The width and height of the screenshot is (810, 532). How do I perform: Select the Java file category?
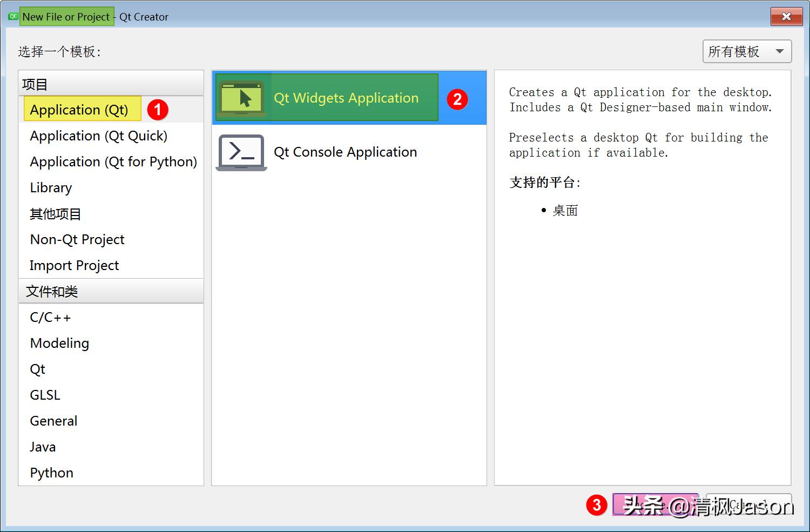point(42,447)
